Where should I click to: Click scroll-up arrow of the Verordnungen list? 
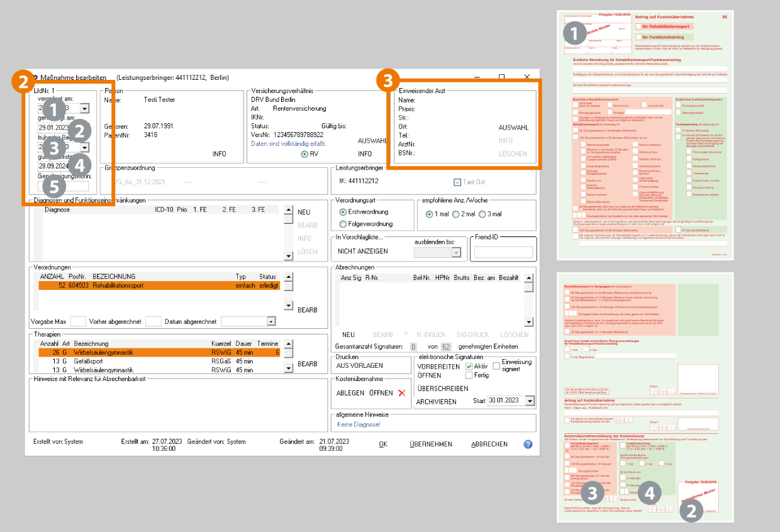[x=289, y=277]
